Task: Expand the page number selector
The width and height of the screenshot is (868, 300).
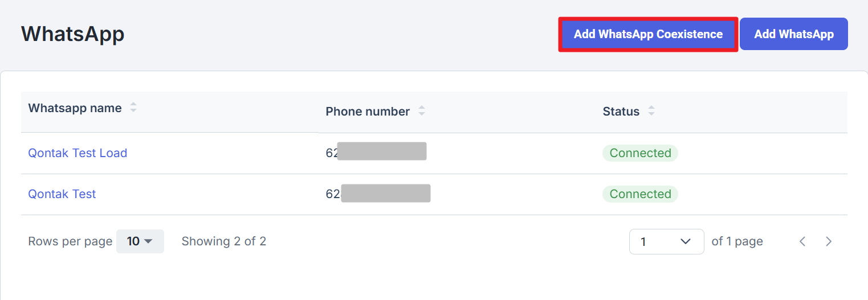Action: click(x=666, y=241)
